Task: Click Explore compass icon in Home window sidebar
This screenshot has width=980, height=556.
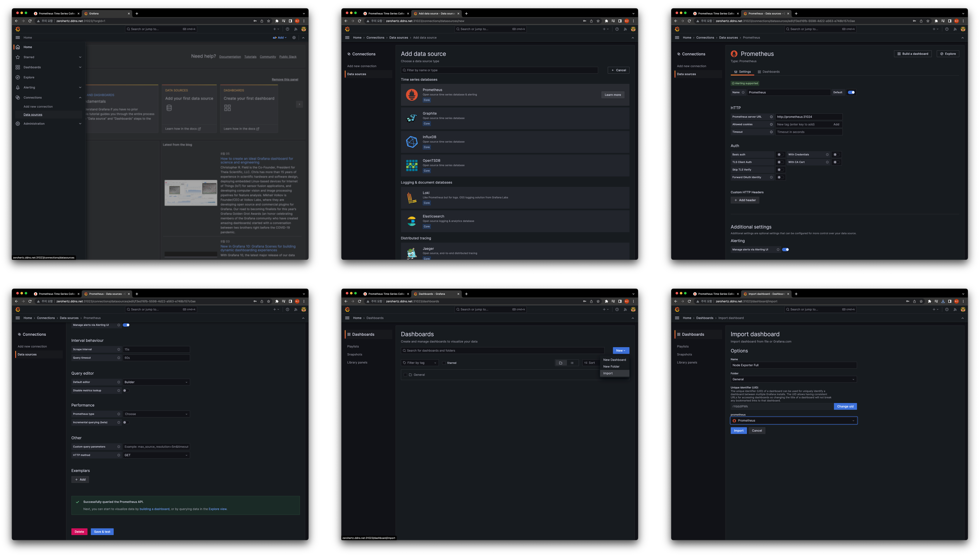Action: pyautogui.click(x=18, y=77)
